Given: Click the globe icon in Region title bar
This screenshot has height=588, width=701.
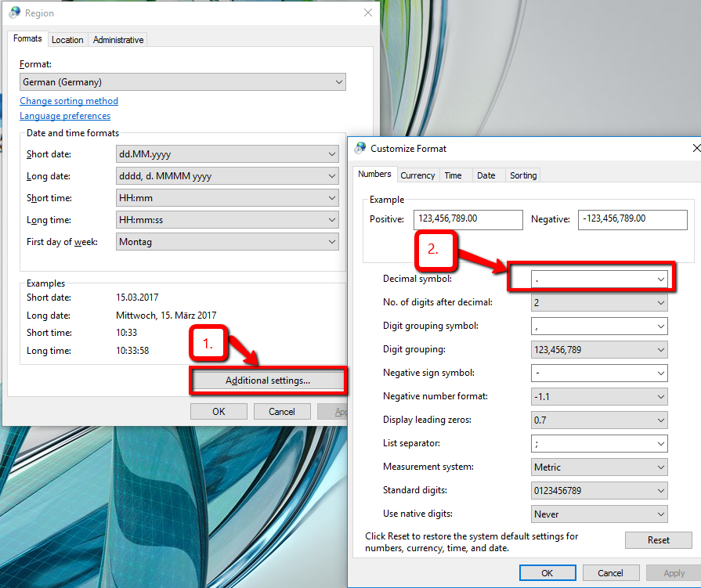Looking at the screenshot, I should (x=13, y=13).
